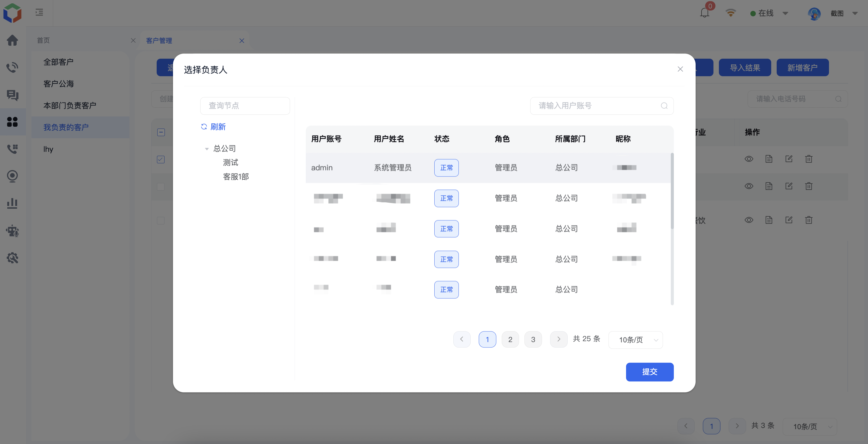Click the 提交 submit button
The width and height of the screenshot is (868, 444).
(649, 372)
